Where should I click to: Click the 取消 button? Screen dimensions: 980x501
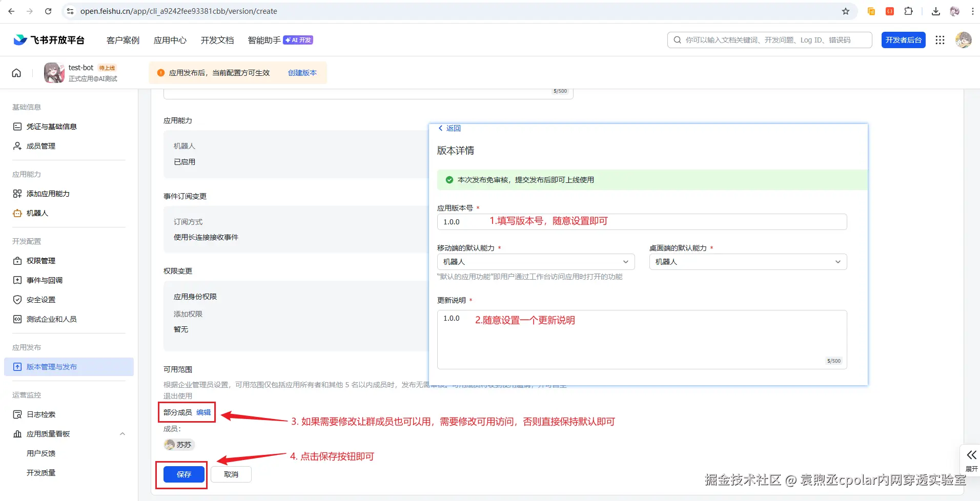pos(231,474)
